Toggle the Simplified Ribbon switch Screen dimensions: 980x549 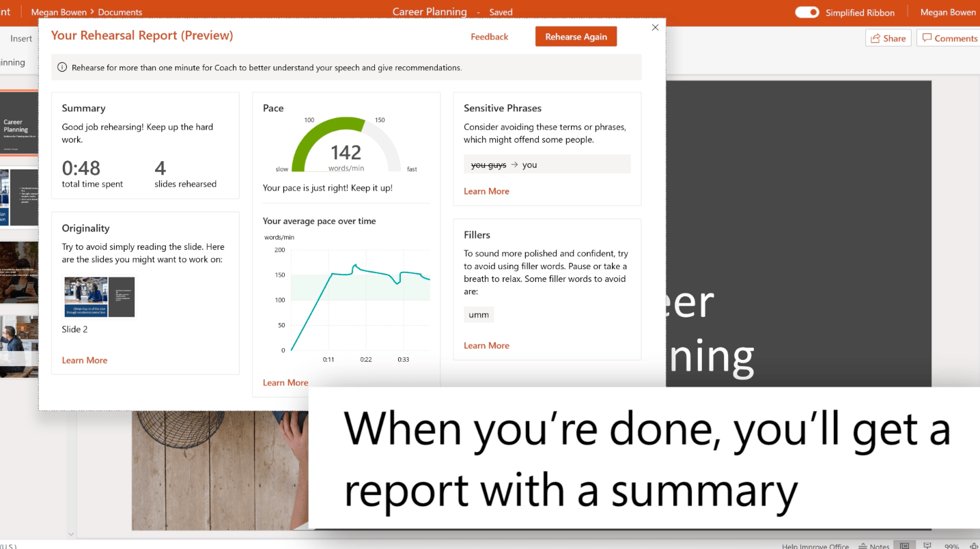point(807,12)
